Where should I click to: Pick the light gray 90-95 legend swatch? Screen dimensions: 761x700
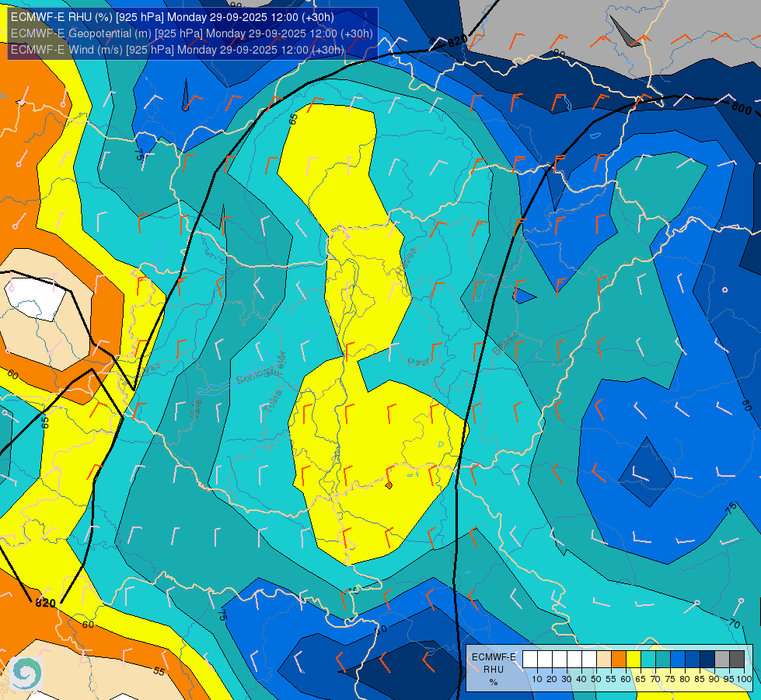coord(722,660)
